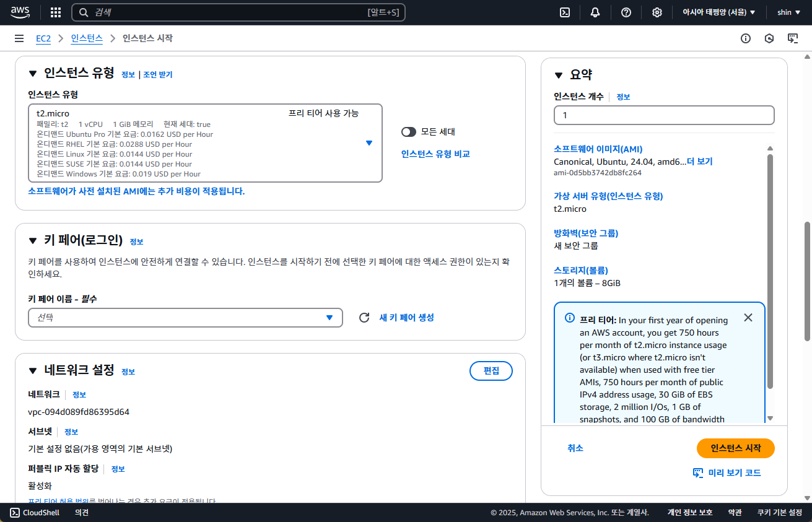Click 인스턴스 시작 launch button

(736, 448)
